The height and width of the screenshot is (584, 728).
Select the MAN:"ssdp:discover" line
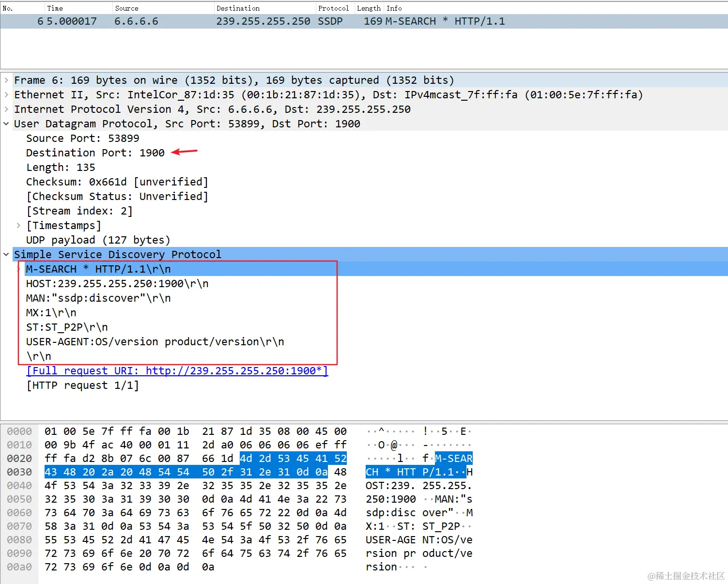click(98, 298)
